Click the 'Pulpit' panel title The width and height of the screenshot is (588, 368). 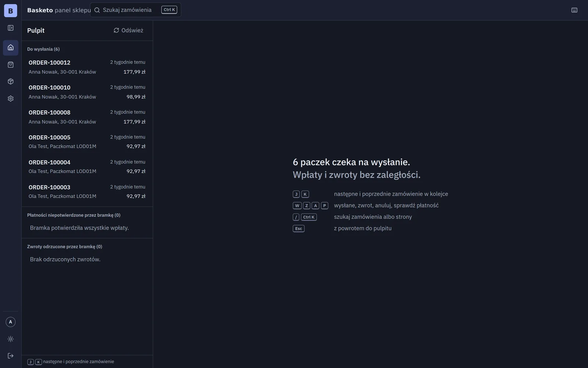pos(36,31)
